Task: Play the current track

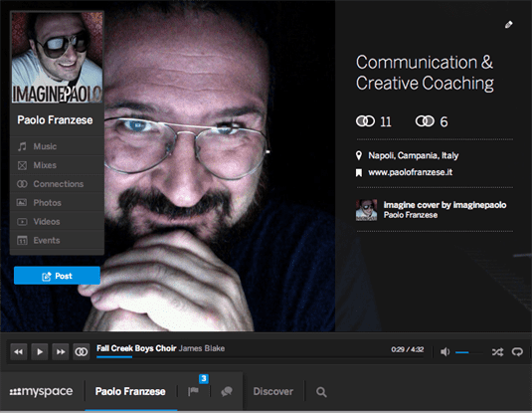Action: click(x=40, y=351)
